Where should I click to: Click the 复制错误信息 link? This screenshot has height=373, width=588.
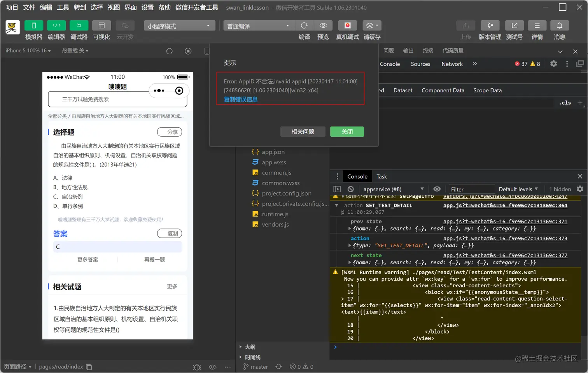[x=241, y=99]
